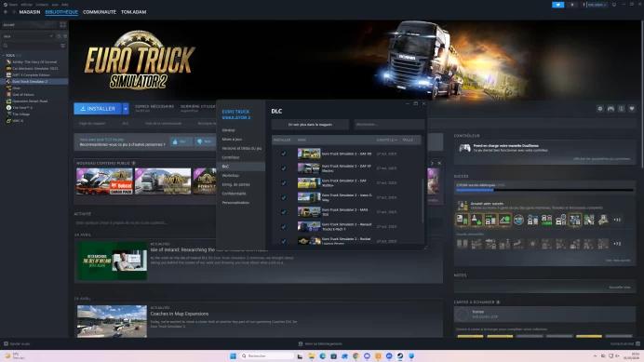
Task: Show Windows system tray hidden icons
Action: (595, 355)
